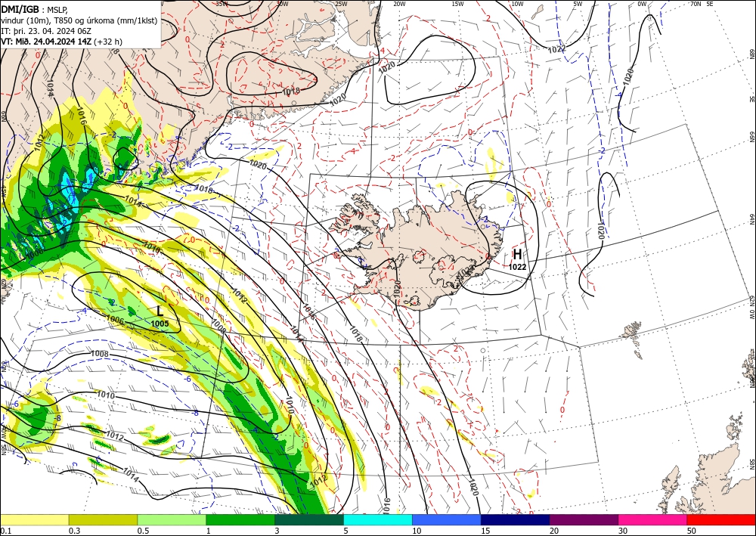Click the purple 20 mm legend swatch
Image resolution: width=756 pixels, height=536 pixels.
click(x=584, y=519)
